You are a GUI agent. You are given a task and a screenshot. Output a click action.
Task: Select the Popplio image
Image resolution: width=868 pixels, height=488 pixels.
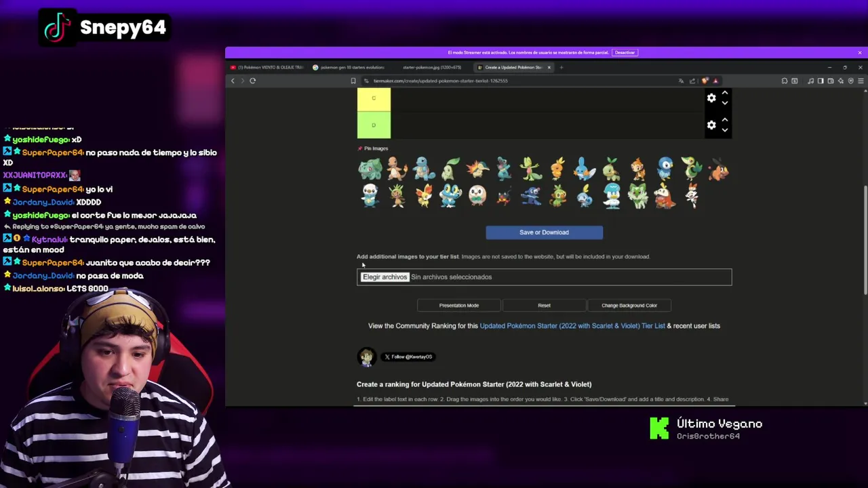pos(531,195)
